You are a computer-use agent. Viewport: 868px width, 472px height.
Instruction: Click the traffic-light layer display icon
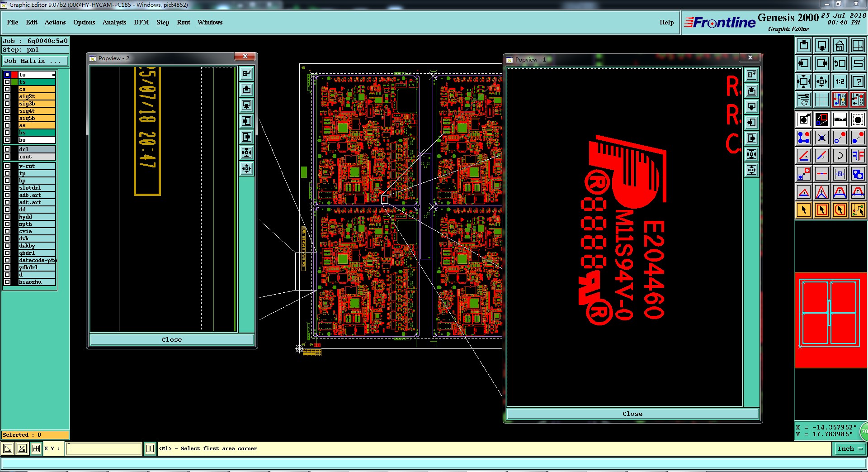pos(840,99)
